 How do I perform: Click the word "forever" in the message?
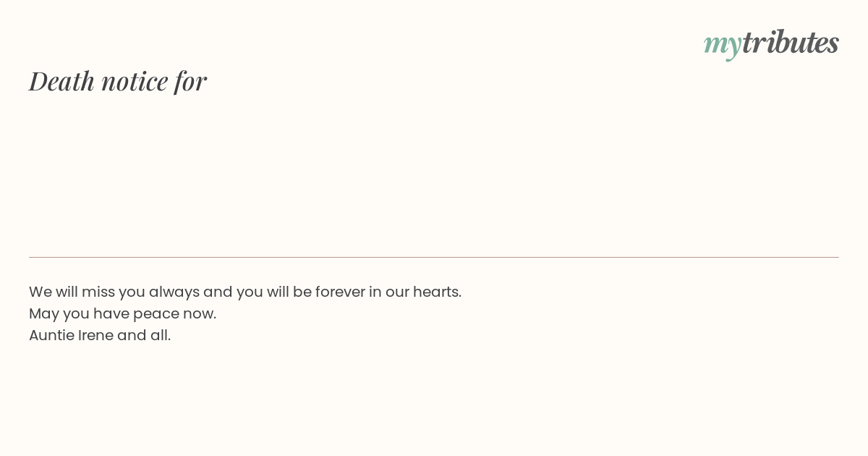(x=340, y=292)
